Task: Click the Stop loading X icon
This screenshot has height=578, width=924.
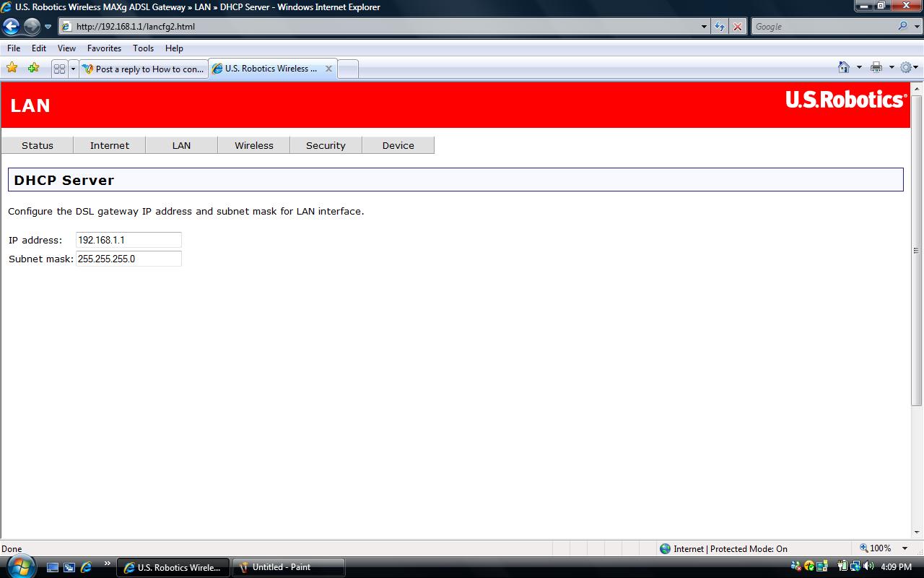Action: pyautogui.click(x=737, y=27)
